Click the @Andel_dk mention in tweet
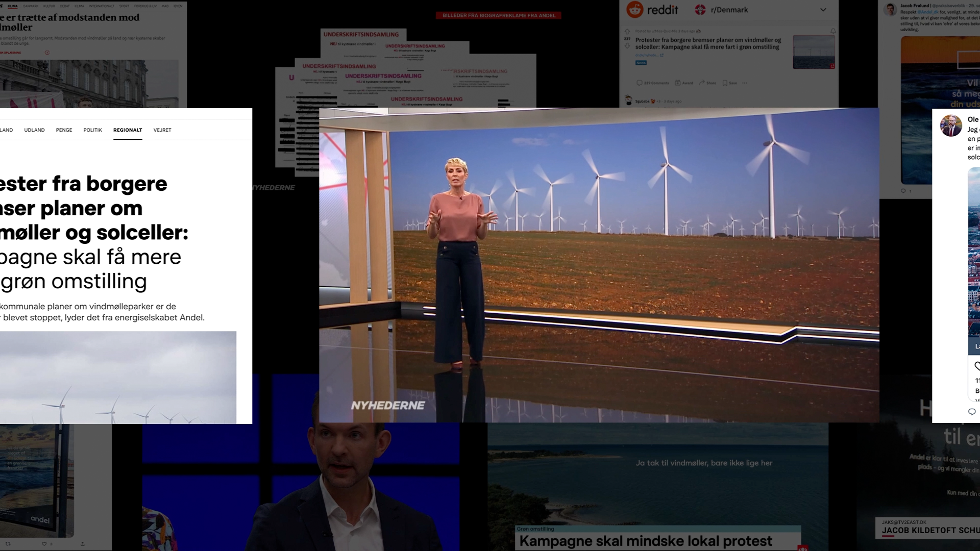980x551 pixels. tap(928, 12)
